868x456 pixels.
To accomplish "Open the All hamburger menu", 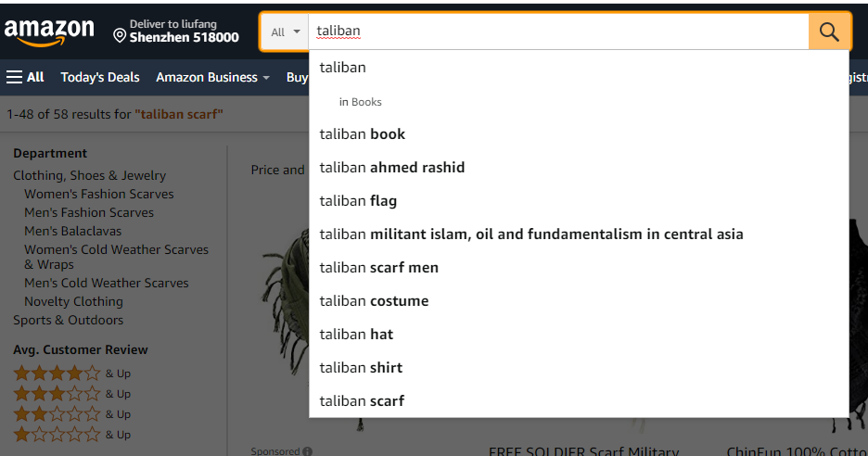I will coord(25,77).
